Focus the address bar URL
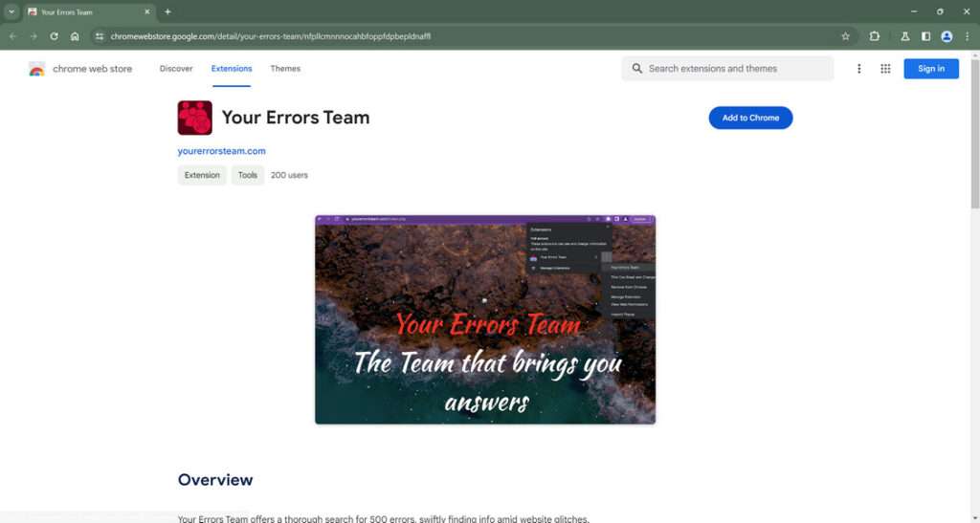980x523 pixels. pos(271,36)
